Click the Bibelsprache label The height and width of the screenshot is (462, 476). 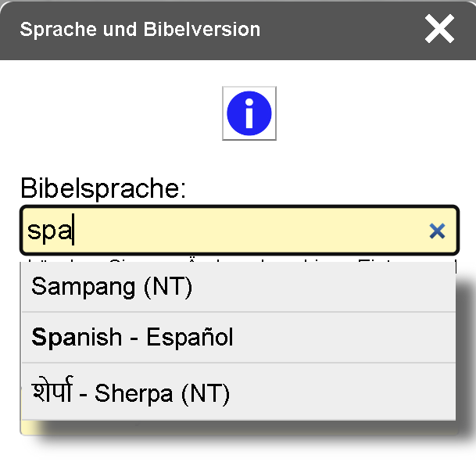click(x=102, y=188)
